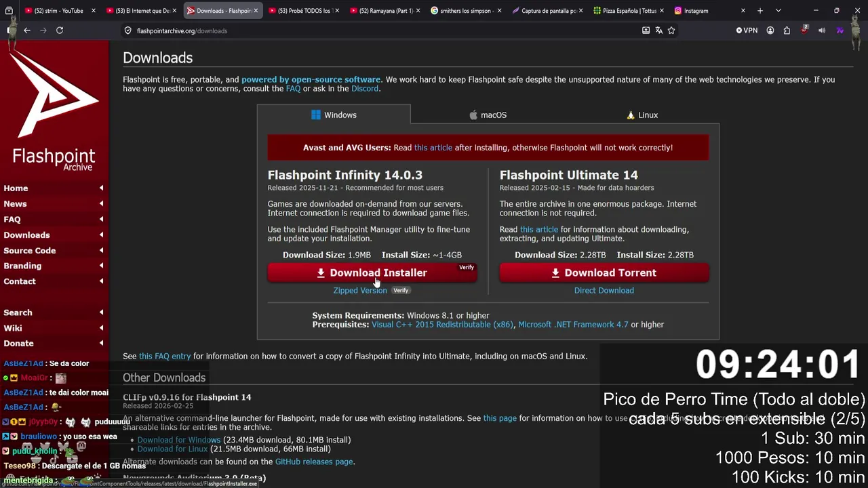Mute tab audio with speaker icon
Image resolution: width=868 pixels, height=488 pixels.
tap(822, 30)
